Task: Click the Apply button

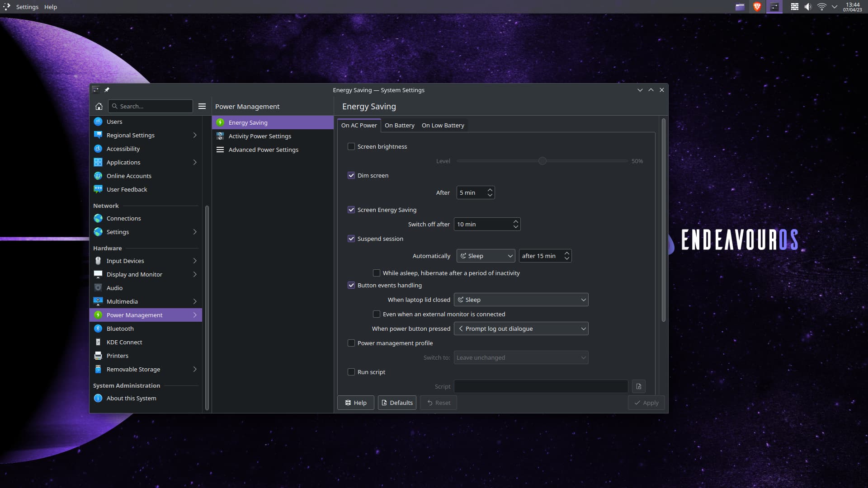Action: (x=646, y=403)
